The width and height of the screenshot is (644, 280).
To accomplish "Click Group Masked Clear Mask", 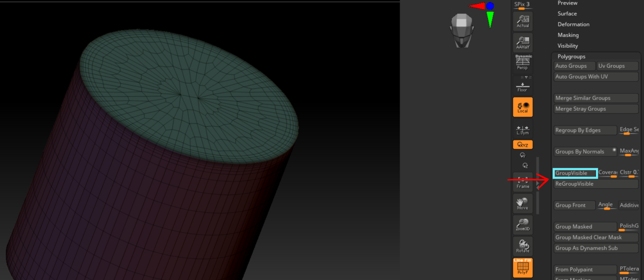I will click(x=596, y=238).
